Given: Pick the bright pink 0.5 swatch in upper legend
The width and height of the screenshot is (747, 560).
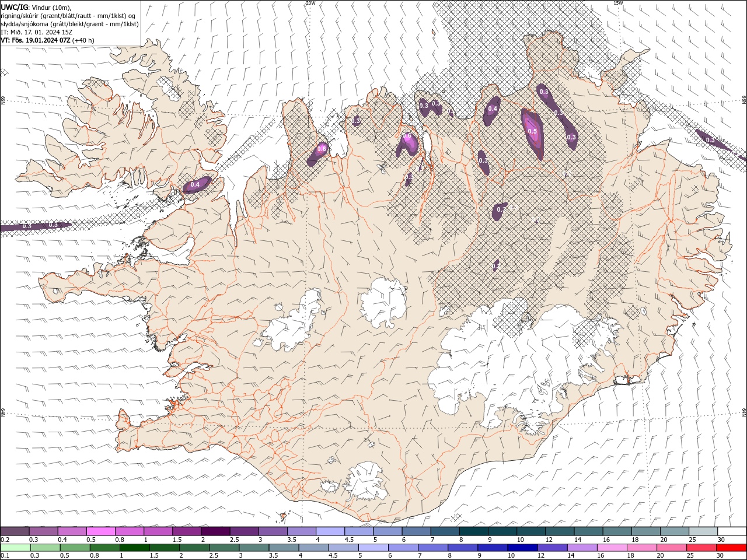Looking at the screenshot, I should pos(100,531).
